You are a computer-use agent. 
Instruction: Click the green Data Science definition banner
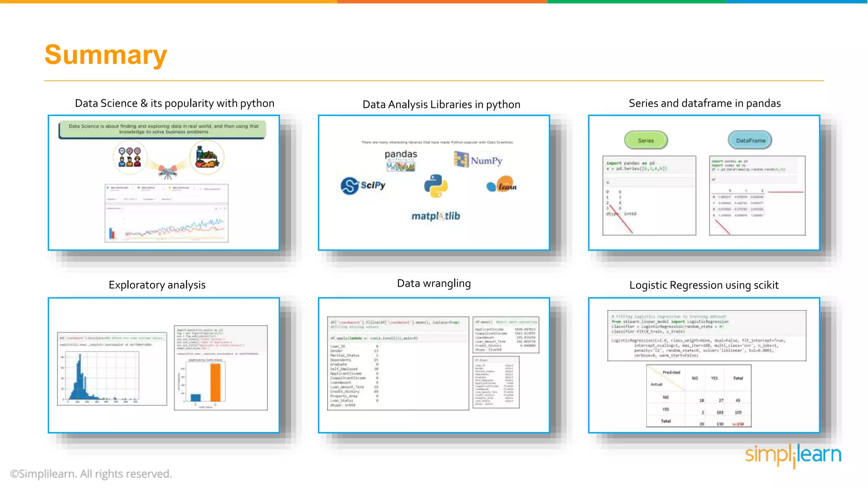(x=162, y=129)
